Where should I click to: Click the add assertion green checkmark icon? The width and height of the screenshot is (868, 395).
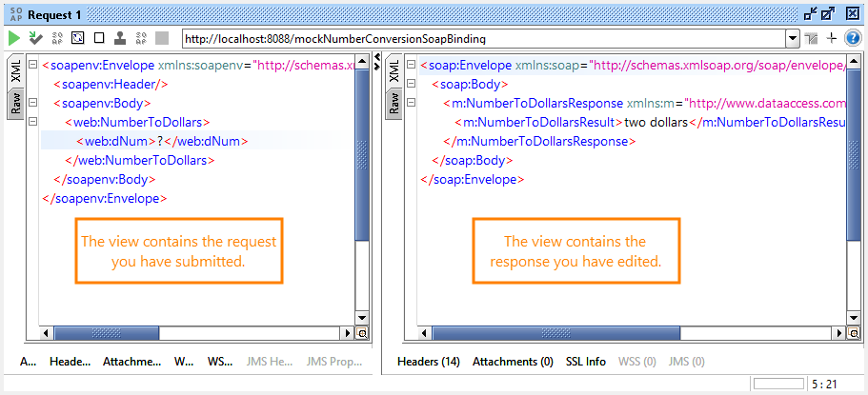[x=36, y=38]
